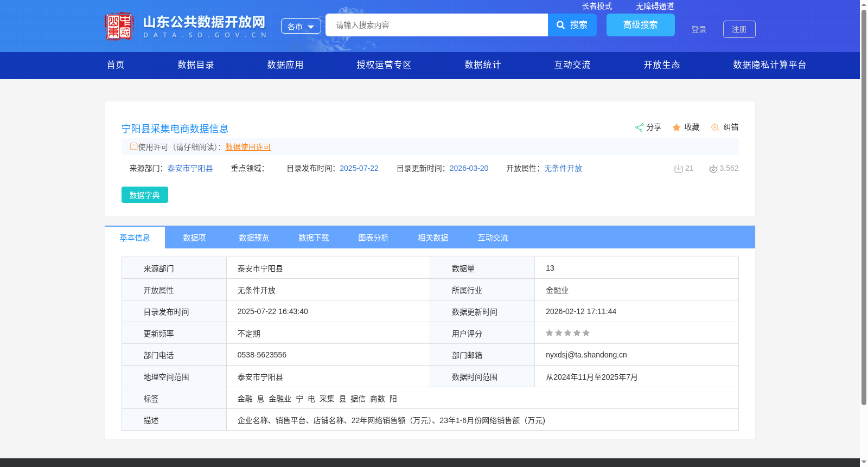Click update date 2026-03-20
868x467 pixels.
point(469,169)
